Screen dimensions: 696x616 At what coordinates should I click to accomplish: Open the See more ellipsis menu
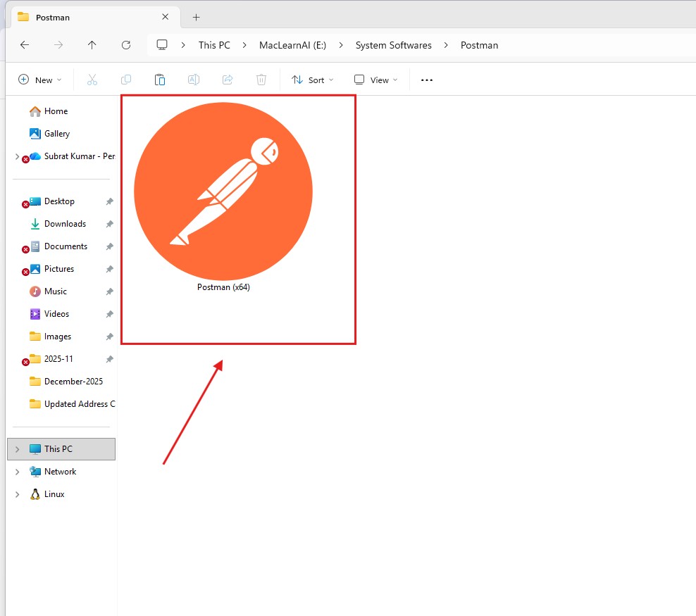pyautogui.click(x=427, y=80)
